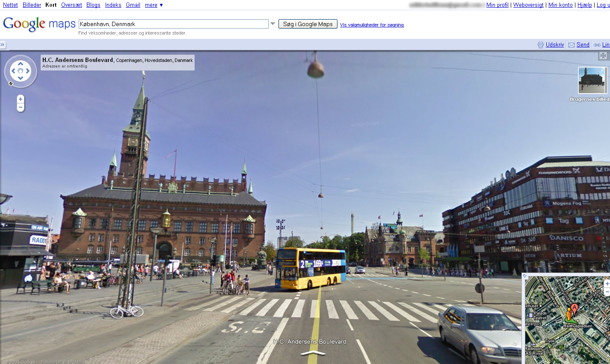
Task: Expand the 'mere' menu
Action: 154,5
